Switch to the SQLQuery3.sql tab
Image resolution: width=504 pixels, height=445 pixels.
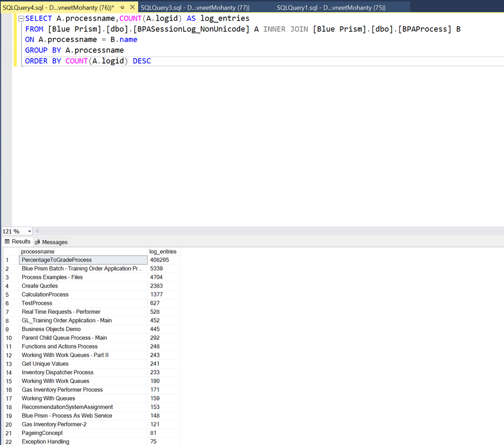coord(195,8)
